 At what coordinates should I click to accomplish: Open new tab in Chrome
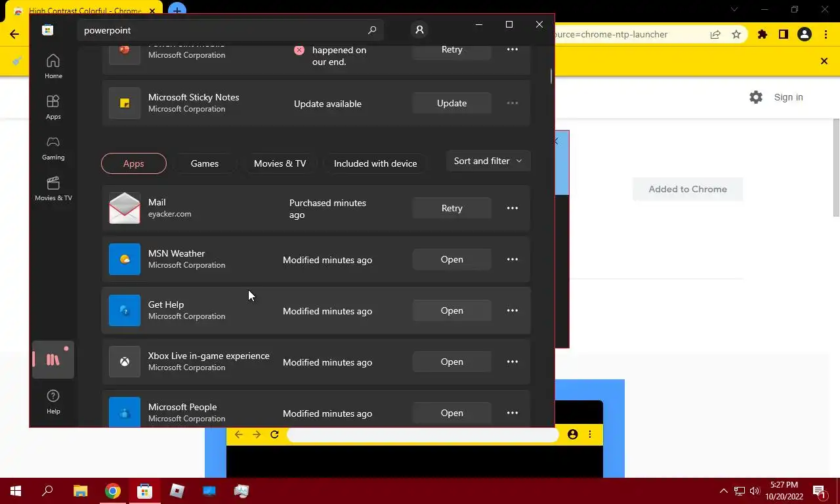177,10
